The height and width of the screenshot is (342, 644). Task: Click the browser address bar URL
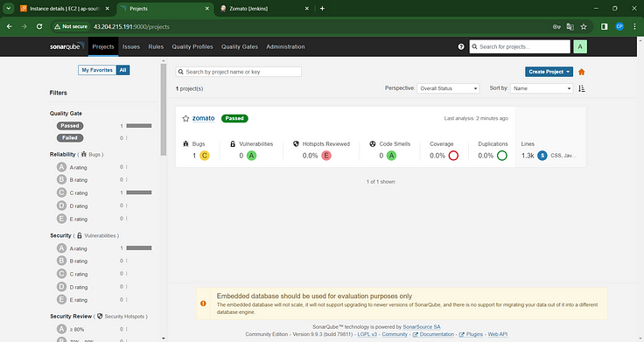(x=131, y=27)
